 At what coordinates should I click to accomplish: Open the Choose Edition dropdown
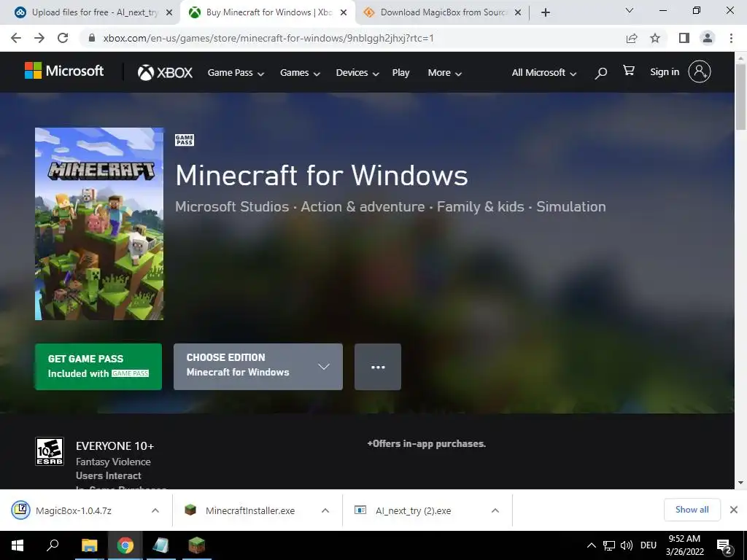[258, 367]
